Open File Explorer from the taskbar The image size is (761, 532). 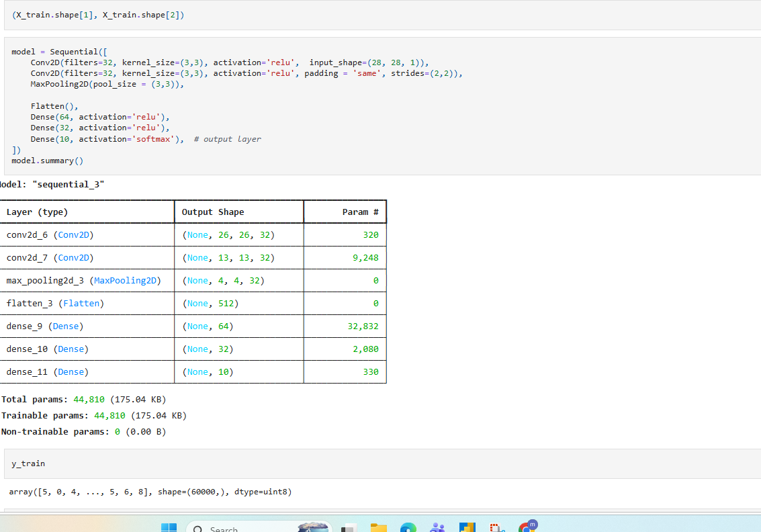pos(379,527)
